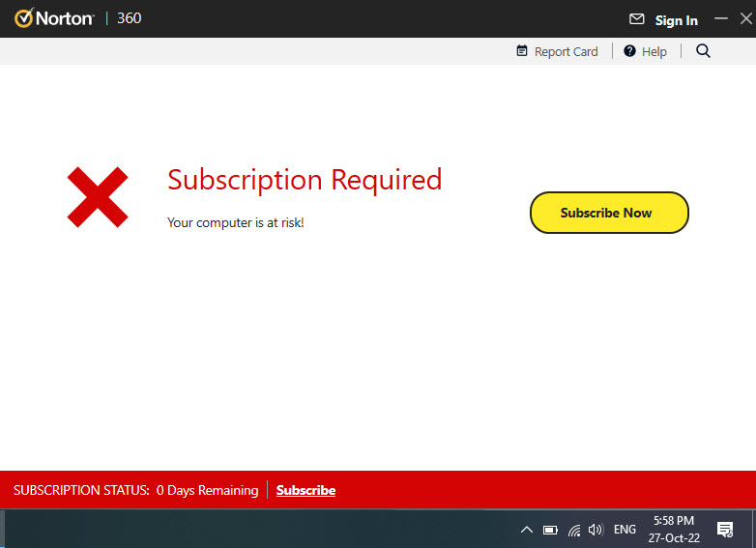The width and height of the screenshot is (756, 548).
Task: Open the mail envelope messages icon
Action: click(x=636, y=18)
